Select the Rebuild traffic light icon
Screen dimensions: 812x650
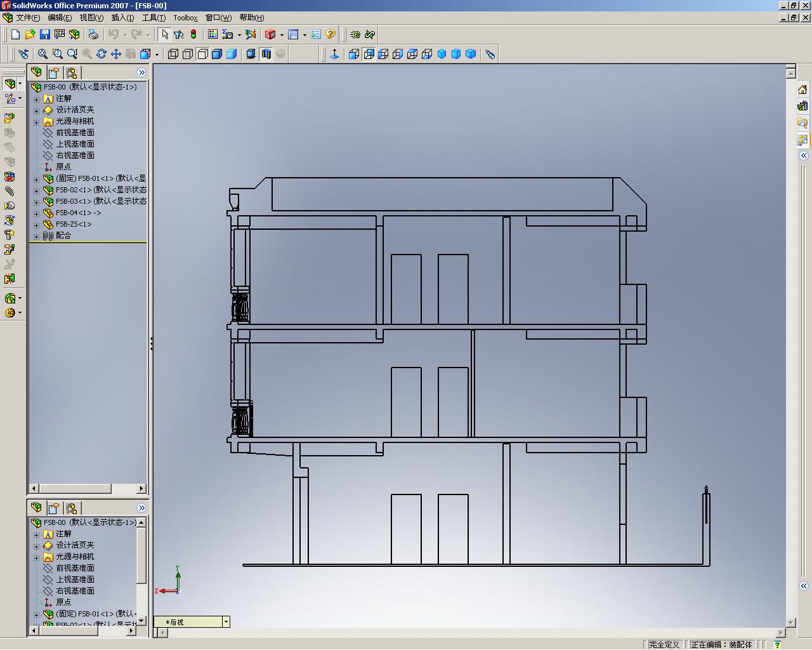[193, 34]
